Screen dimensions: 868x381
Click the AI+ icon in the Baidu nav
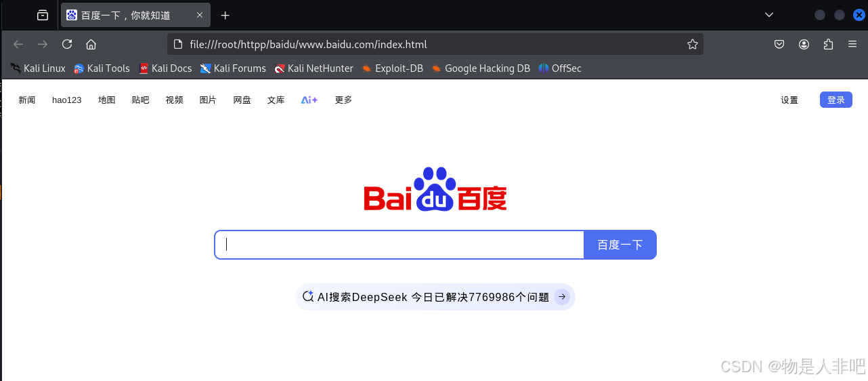click(309, 100)
